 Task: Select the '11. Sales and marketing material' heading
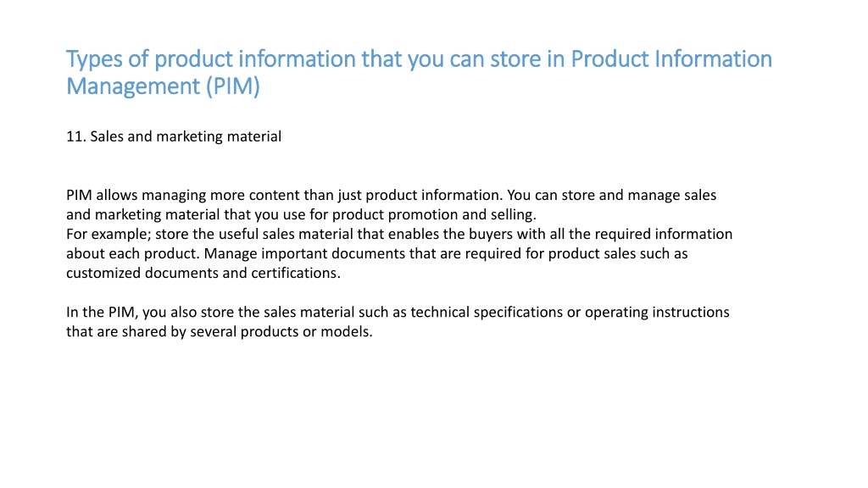click(174, 136)
